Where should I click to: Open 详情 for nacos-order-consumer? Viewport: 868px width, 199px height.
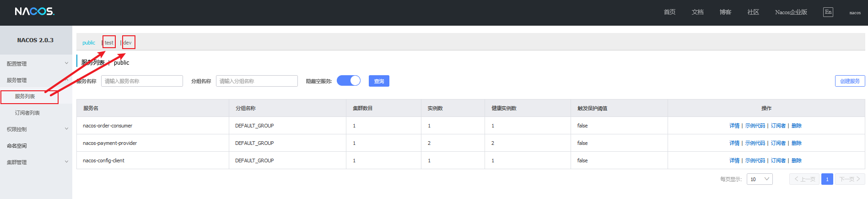pyautogui.click(x=734, y=126)
